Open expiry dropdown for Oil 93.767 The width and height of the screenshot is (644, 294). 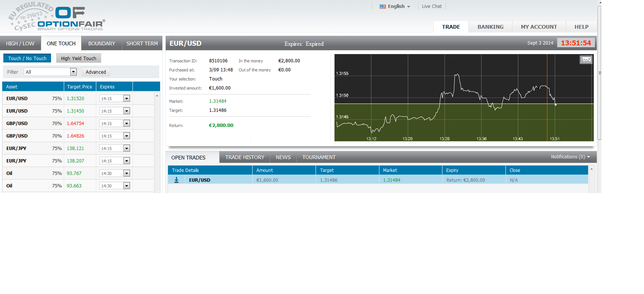(115, 173)
